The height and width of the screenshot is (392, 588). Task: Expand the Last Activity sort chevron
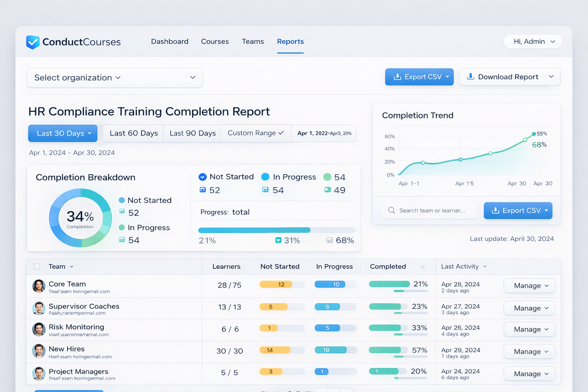(485, 266)
